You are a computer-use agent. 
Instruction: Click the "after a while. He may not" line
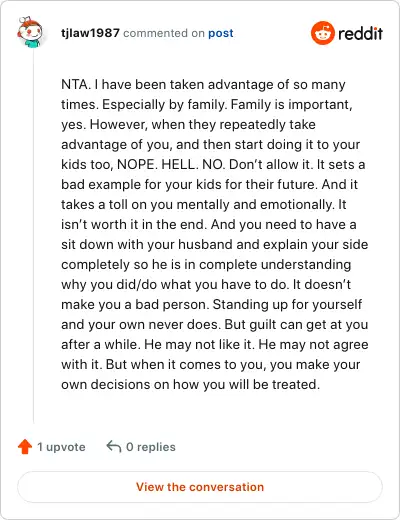[215, 345]
